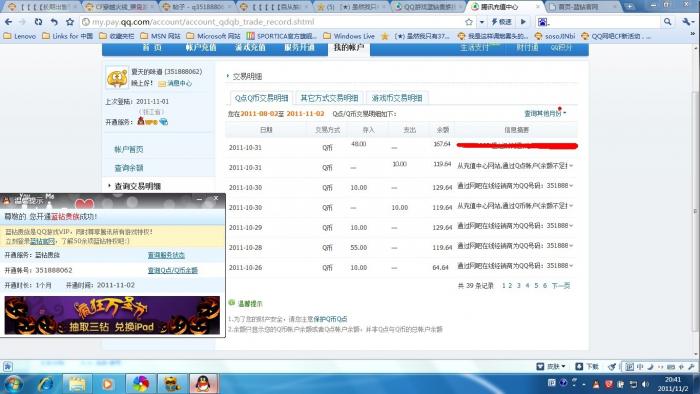The width and height of the screenshot is (700, 394).
Task: Go to page 6 of records
Action: tap(545, 286)
